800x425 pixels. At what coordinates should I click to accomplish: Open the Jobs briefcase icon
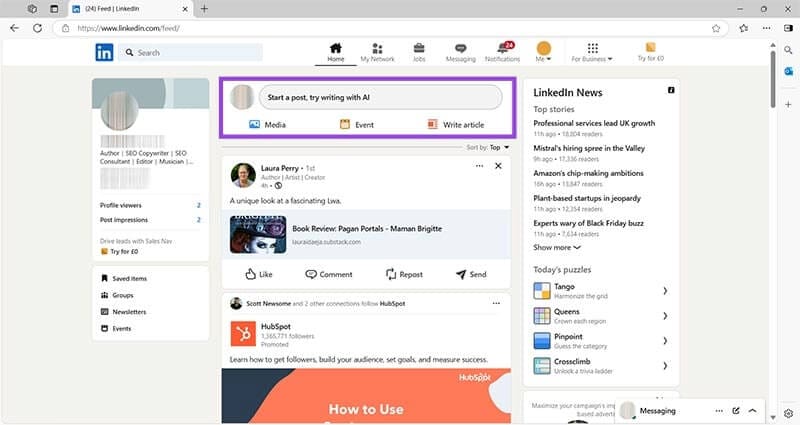coord(419,48)
